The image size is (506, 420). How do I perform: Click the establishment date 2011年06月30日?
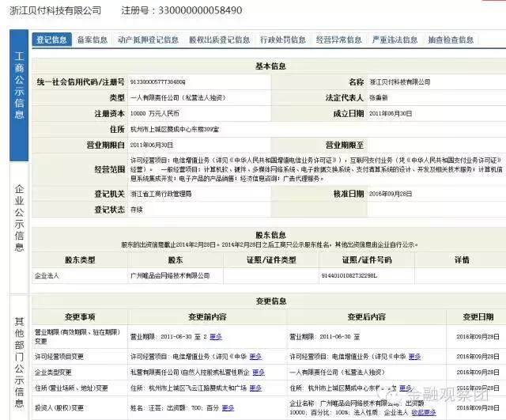(391, 114)
